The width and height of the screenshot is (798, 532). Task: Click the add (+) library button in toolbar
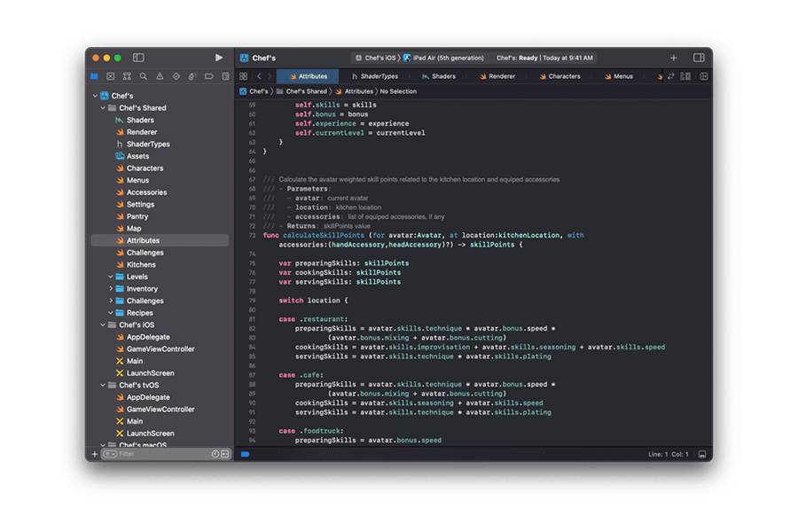pyautogui.click(x=674, y=58)
